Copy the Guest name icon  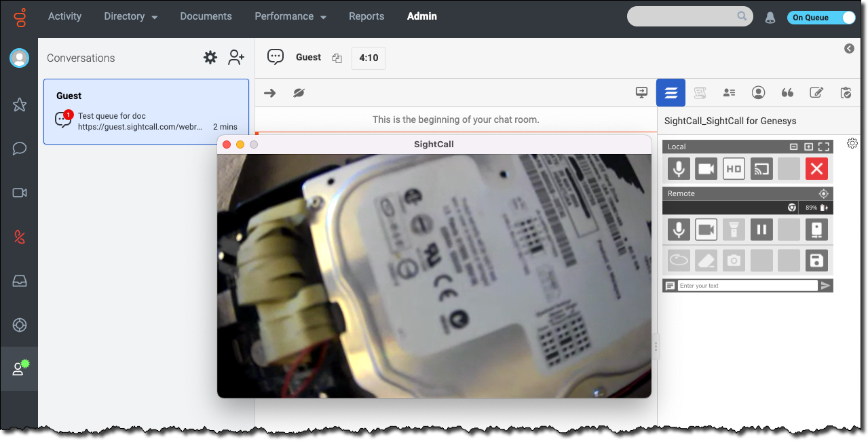point(337,58)
